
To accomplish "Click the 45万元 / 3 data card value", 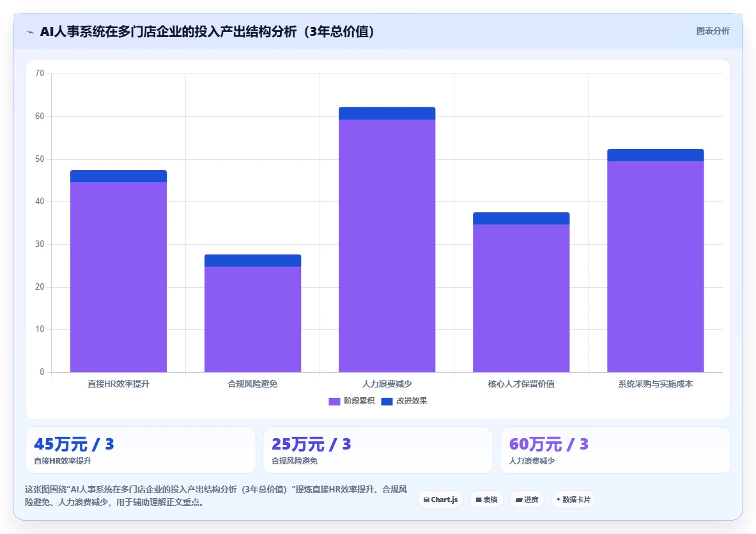I will pos(73,444).
